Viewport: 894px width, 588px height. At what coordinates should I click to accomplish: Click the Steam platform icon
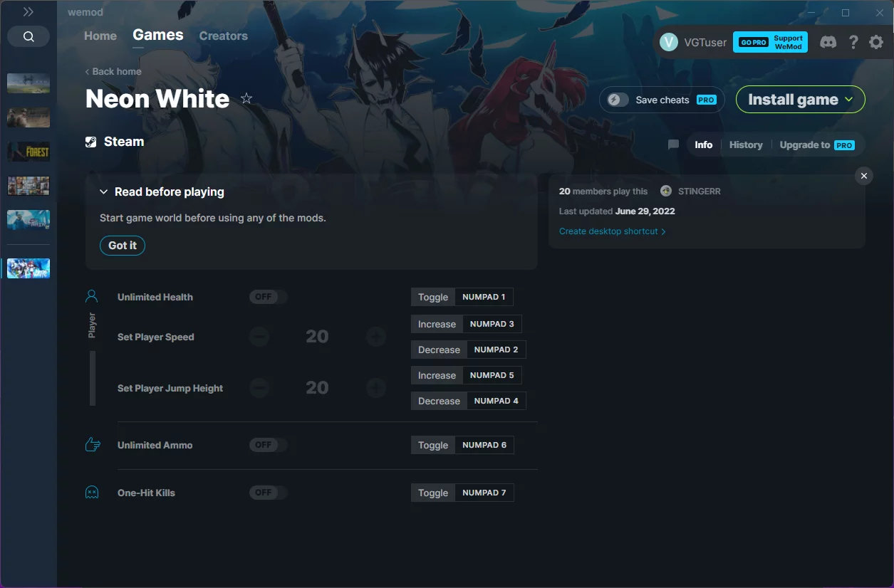pos(91,142)
